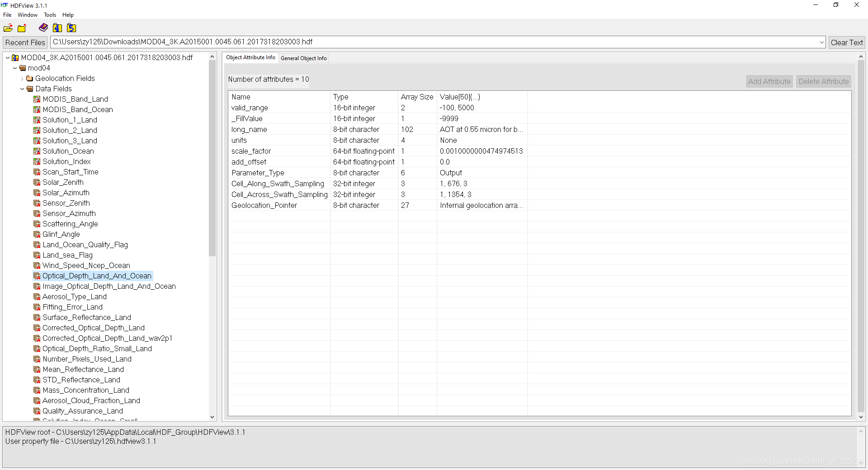Click the Close file toolbar icon

tap(22, 28)
